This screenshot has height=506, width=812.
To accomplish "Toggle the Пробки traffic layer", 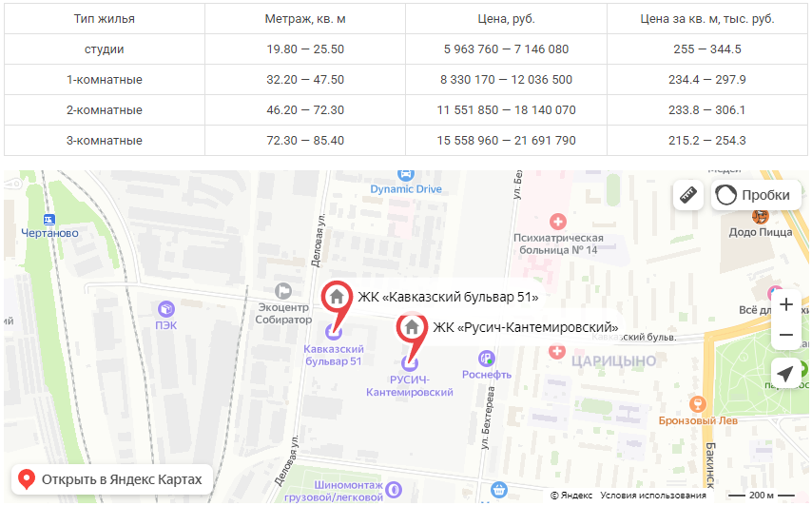I will tap(756, 195).
